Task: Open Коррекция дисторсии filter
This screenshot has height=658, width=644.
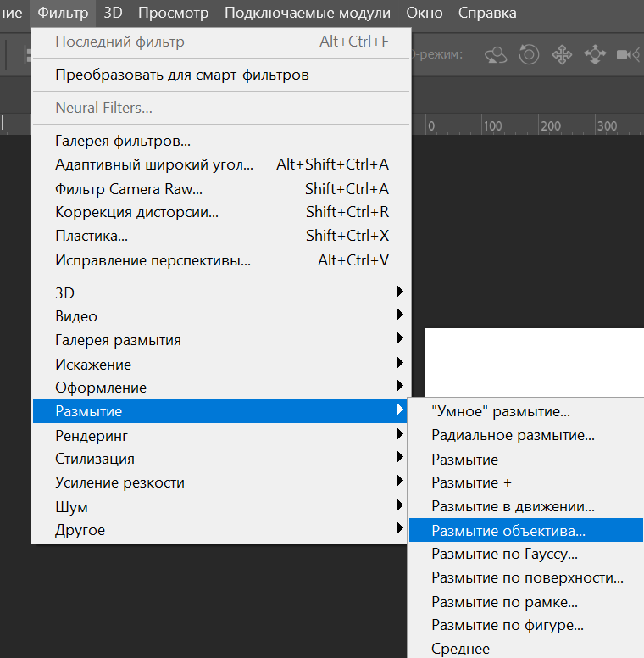Action: pos(221,212)
